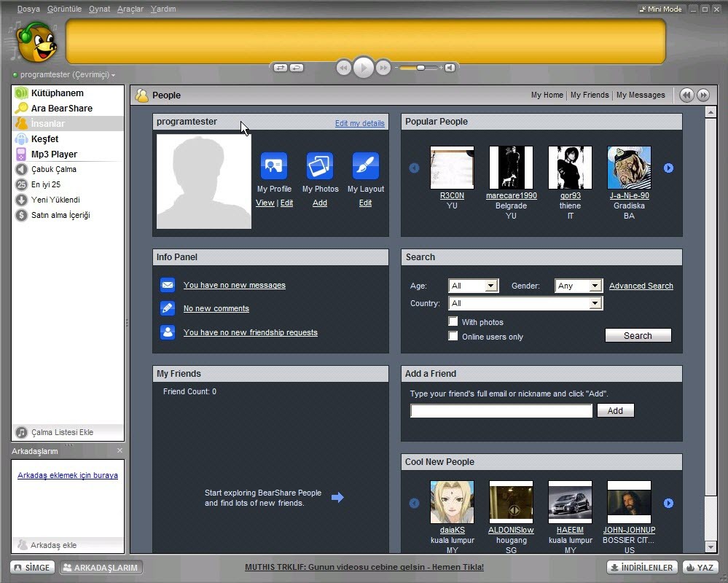Click the My Profile icon
The height and width of the screenshot is (583, 728).
click(274, 165)
